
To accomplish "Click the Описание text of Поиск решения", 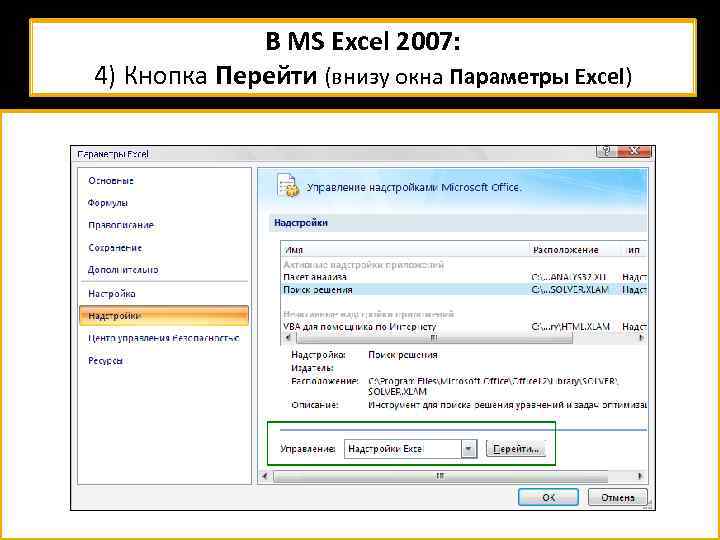I will (x=507, y=405).
